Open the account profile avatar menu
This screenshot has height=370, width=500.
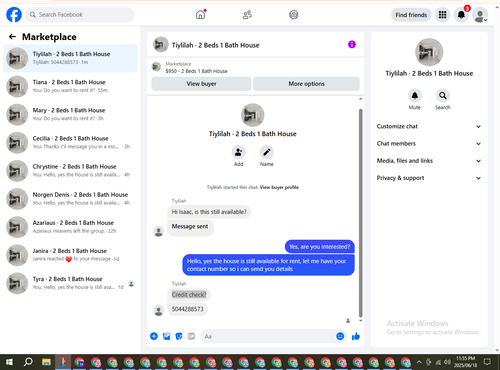point(480,15)
